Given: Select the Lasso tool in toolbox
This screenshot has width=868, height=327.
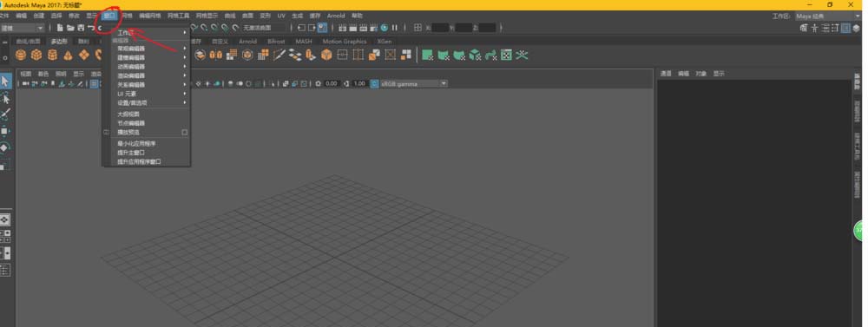Looking at the screenshot, I should point(5,98).
